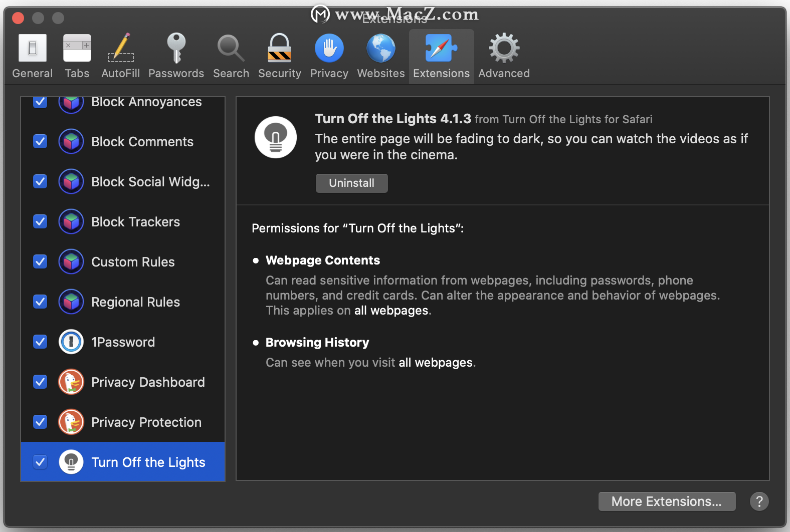
Task: Click the Browsing History permission heading
Action: coord(317,343)
